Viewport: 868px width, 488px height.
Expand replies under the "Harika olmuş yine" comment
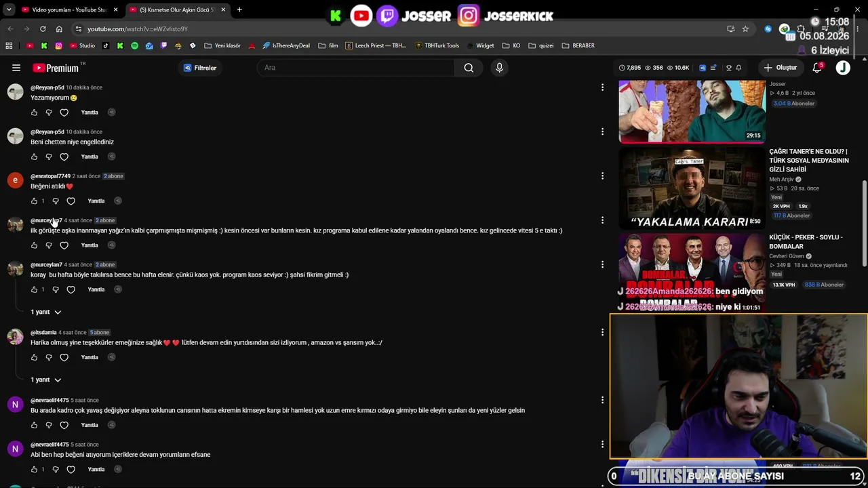pos(46,380)
